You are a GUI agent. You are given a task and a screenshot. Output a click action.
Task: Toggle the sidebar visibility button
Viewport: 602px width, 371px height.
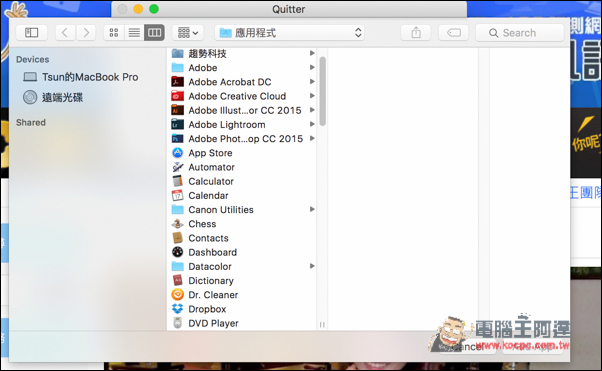tap(31, 33)
